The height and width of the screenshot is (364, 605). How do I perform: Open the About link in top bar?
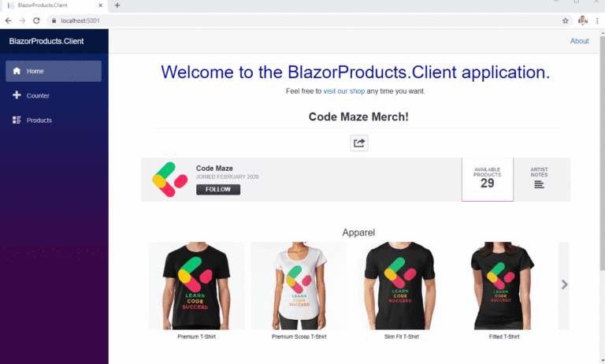point(579,41)
